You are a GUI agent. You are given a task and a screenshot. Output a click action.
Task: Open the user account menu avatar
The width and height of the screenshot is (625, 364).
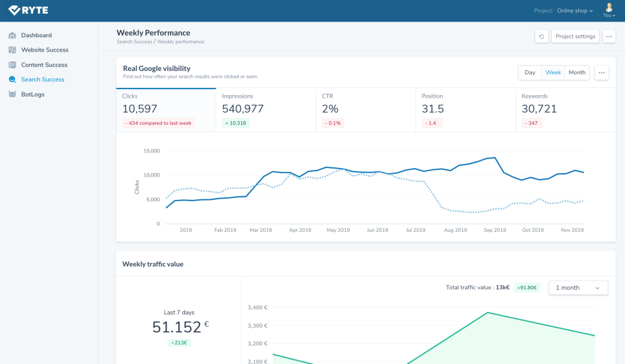pyautogui.click(x=609, y=9)
